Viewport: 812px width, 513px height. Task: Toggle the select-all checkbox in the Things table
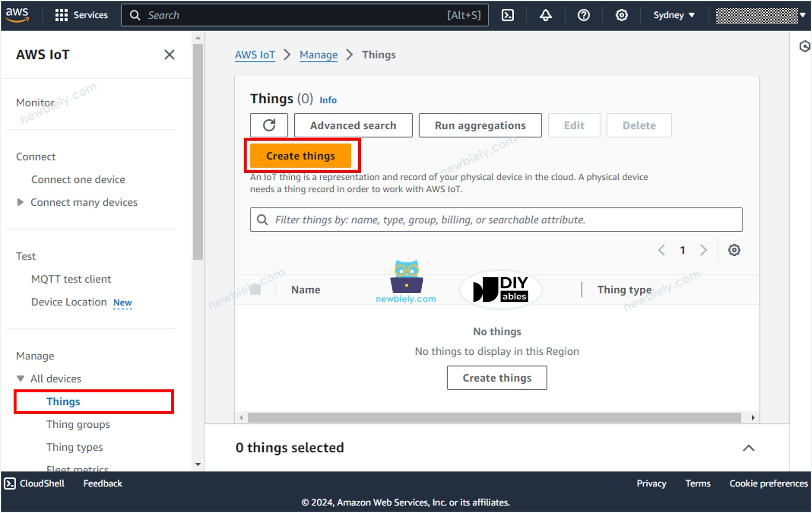click(x=256, y=289)
